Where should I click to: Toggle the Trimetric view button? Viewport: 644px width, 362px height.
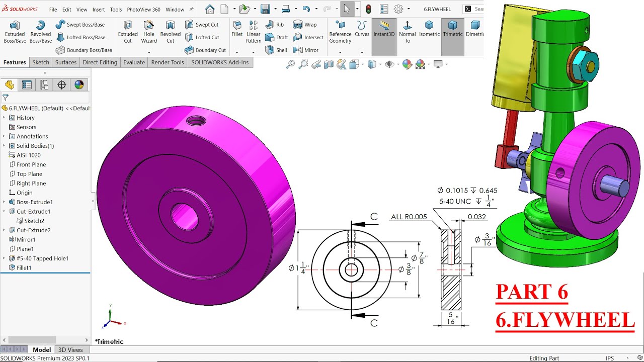(x=453, y=37)
